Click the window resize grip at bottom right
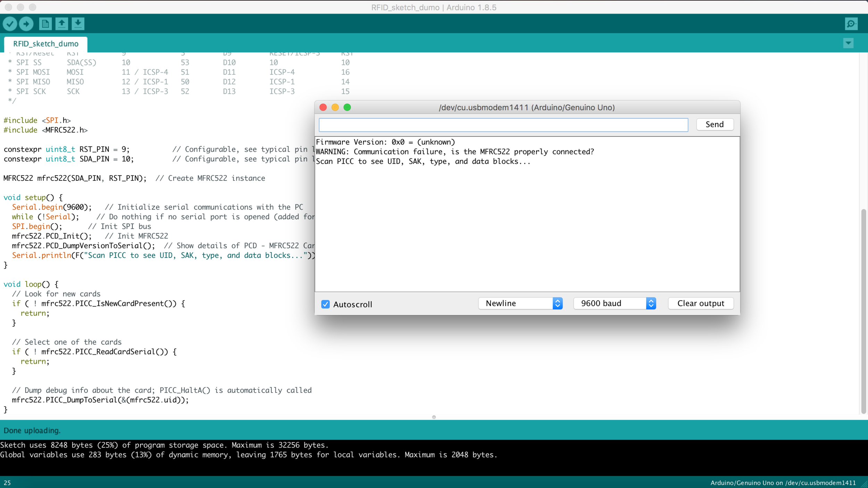 click(x=863, y=483)
